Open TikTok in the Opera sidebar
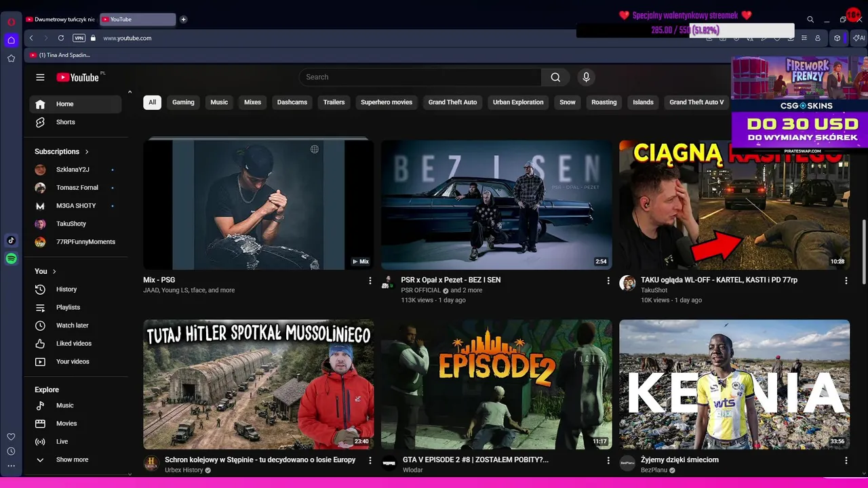The image size is (868, 488). point(11,241)
